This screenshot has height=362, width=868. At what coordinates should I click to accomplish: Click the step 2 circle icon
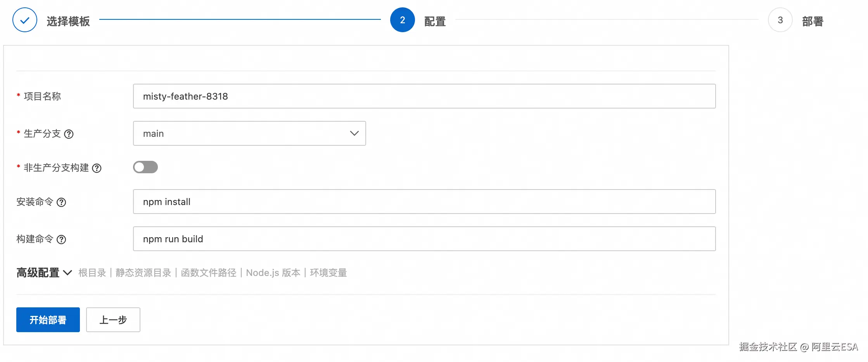point(403,20)
